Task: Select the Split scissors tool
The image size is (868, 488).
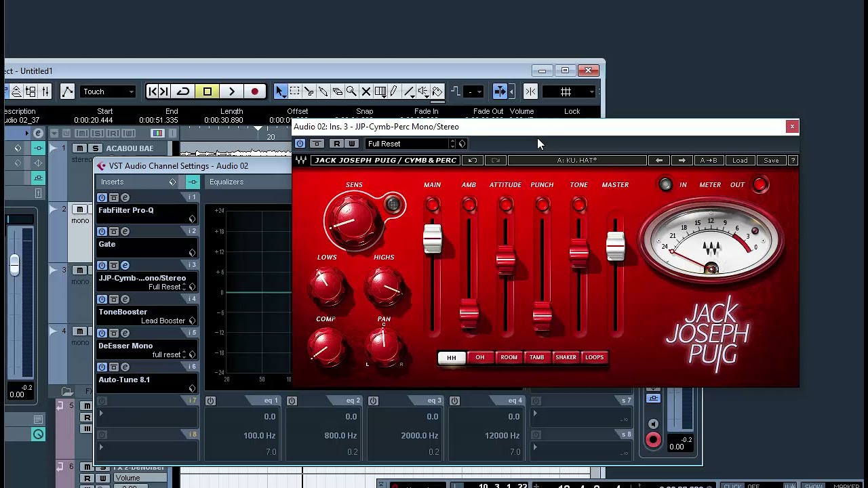Action: (309, 91)
